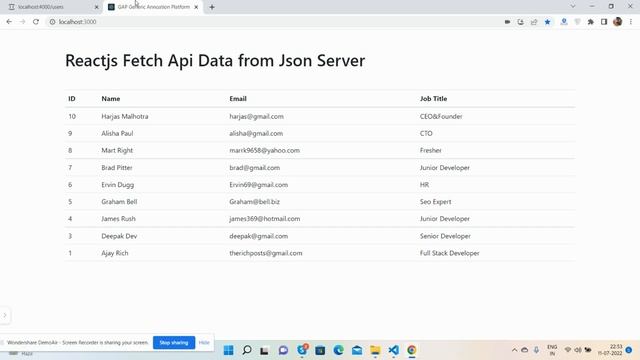Image resolution: width=640 pixels, height=360 pixels.
Task: Click the ID column header
Action: (x=72, y=99)
